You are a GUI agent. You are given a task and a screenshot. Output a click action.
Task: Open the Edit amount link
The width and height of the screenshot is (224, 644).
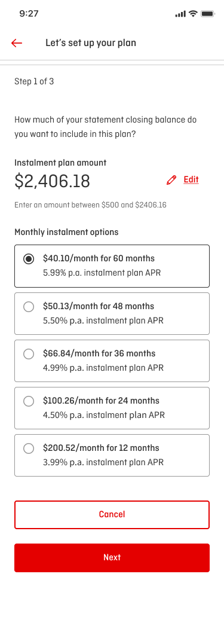pos(191,179)
